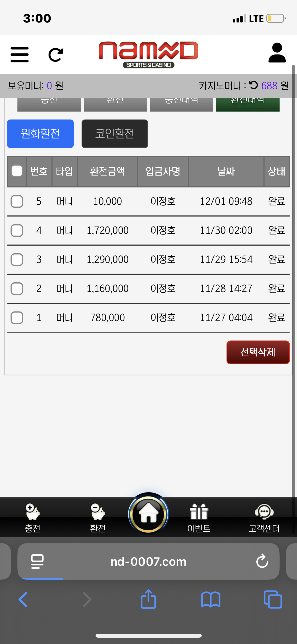Open 고객센터 customer support
The image size is (297, 644).
[264, 518]
